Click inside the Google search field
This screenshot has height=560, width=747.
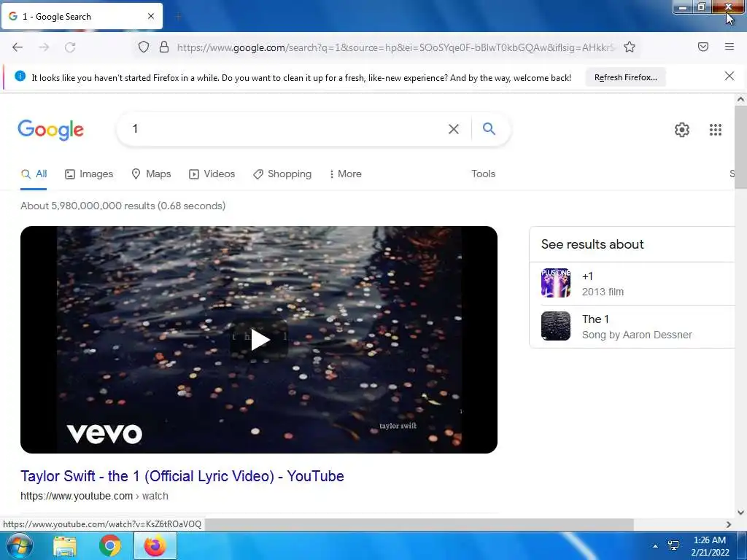point(286,128)
